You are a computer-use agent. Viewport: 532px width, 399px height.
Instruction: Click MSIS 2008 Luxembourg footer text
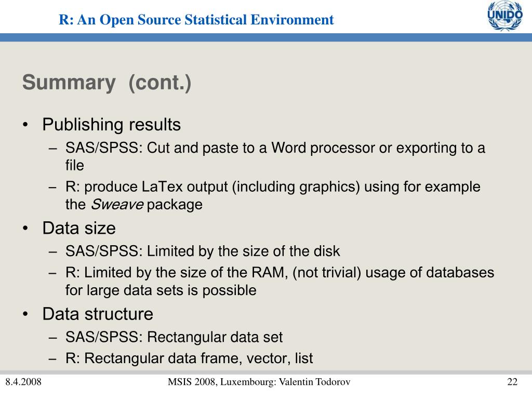259,382
